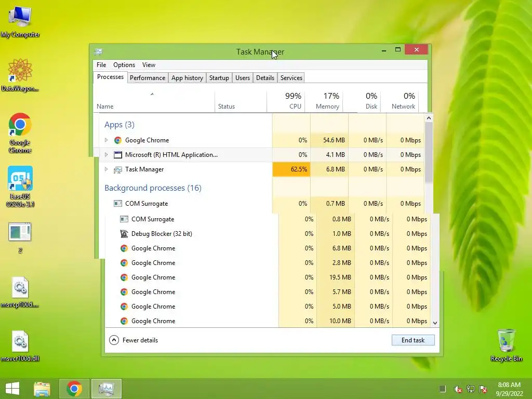Image resolution: width=532 pixels, height=399 pixels.
Task: Select the msvcp100d dll file icon
Action: [20, 292]
